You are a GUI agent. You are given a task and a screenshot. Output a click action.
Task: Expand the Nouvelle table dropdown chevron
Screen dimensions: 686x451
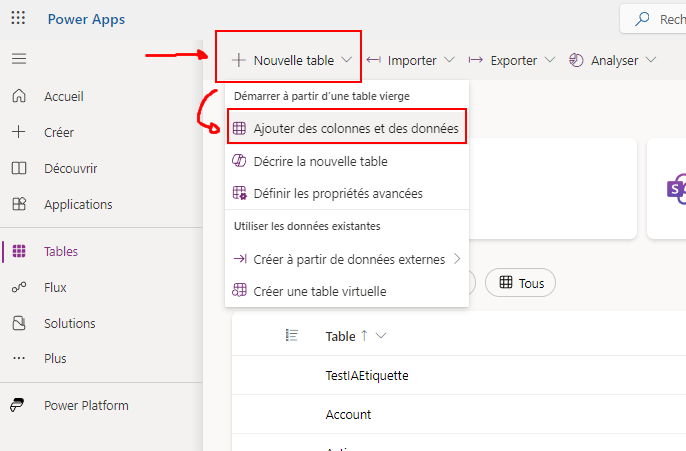[346, 60]
